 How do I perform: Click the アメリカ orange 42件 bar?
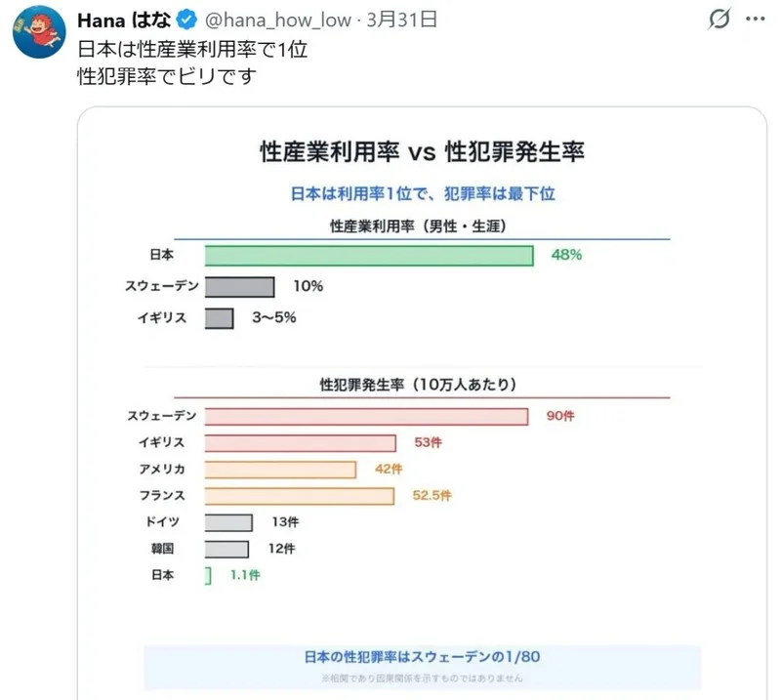280,470
